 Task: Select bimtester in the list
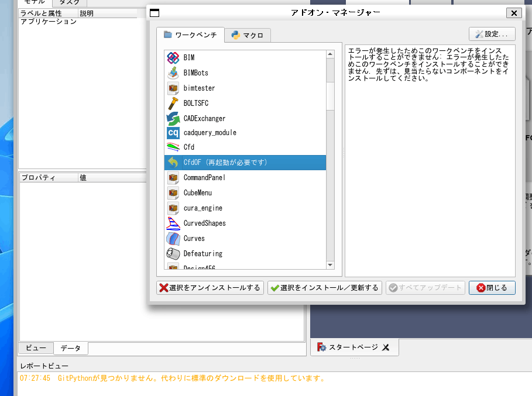click(245, 88)
